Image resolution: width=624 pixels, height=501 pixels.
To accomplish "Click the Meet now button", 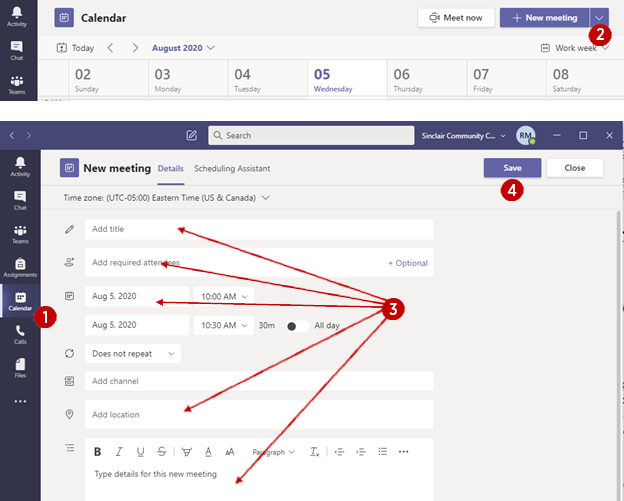I will 455,18.
